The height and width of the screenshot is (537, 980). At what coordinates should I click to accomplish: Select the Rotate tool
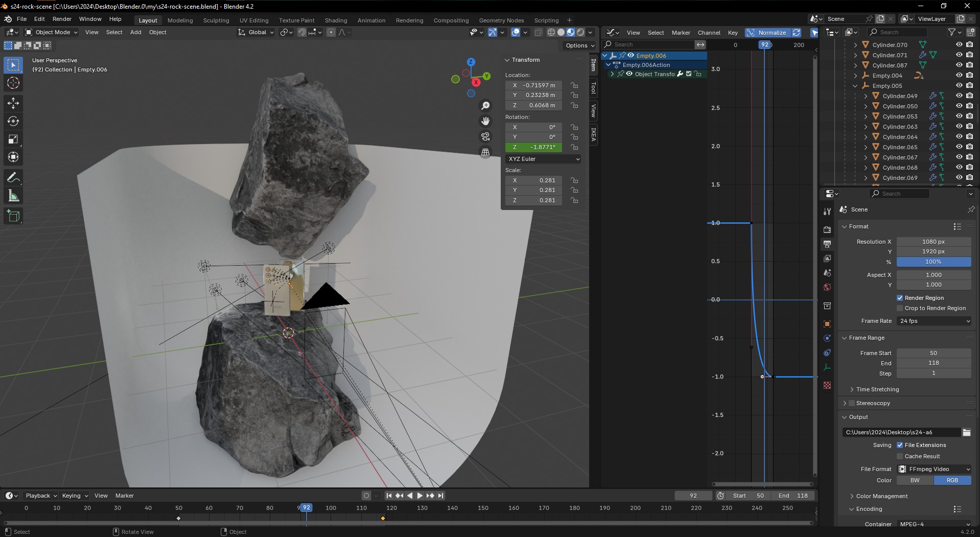13,121
